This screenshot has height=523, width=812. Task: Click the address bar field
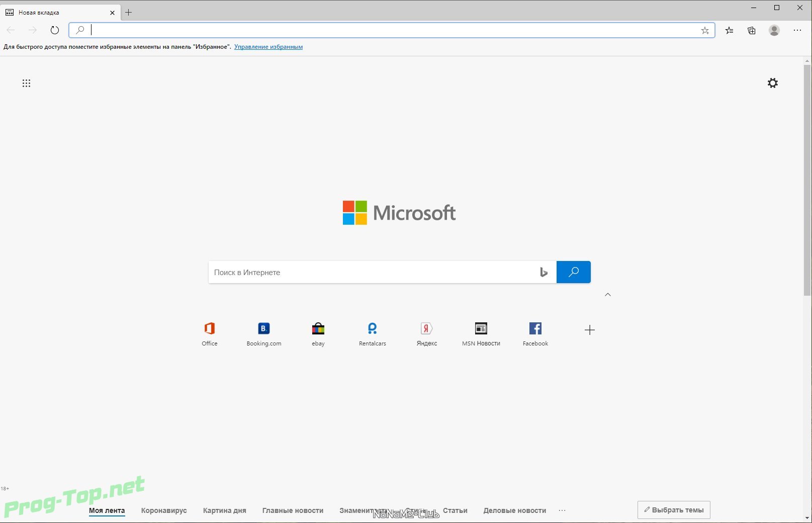click(x=392, y=30)
